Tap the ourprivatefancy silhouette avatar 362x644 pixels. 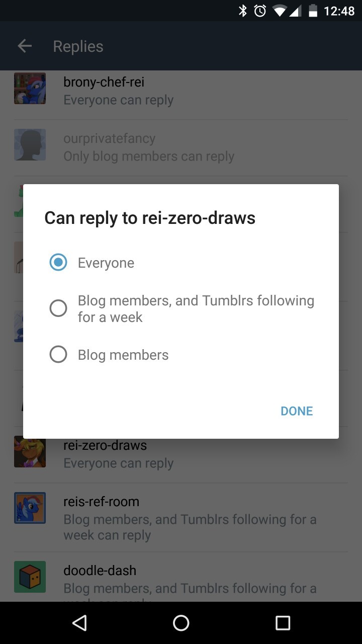(x=30, y=145)
